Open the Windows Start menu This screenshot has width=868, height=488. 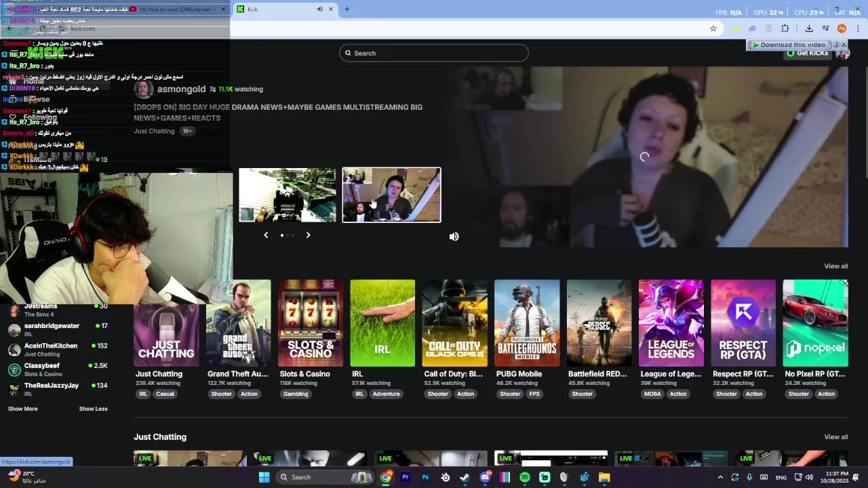264,477
